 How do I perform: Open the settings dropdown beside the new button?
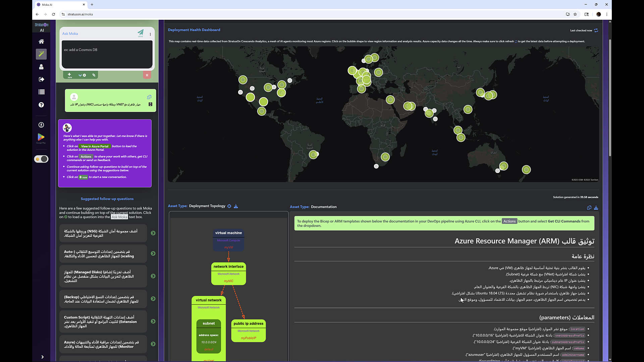(x=82, y=75)
